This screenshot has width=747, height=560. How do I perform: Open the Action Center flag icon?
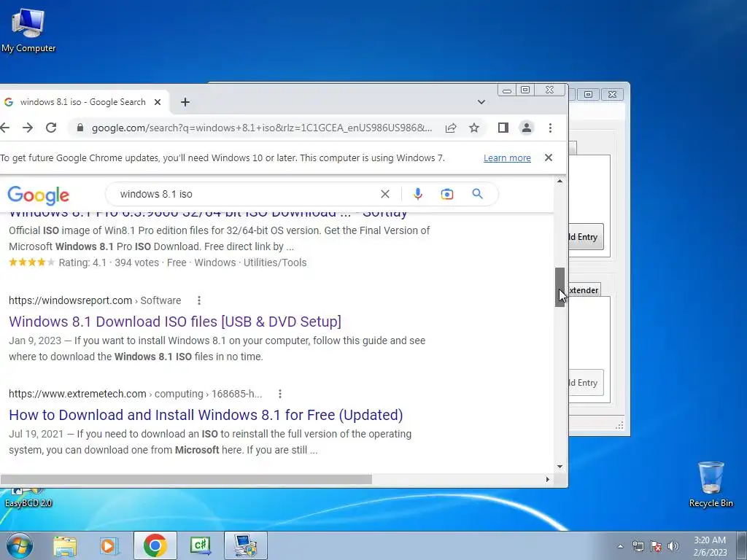[x=656, y=546]
